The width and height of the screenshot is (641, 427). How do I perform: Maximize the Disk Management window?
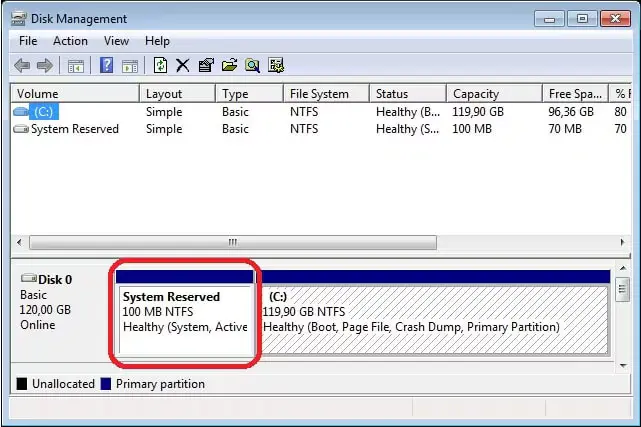pos(582,19)
